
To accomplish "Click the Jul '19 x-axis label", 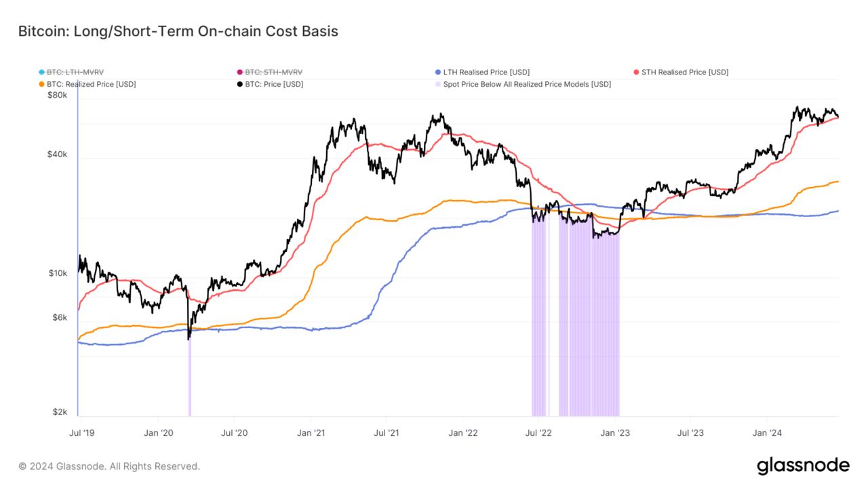I will pyautogui.click(x=81, y=432).
